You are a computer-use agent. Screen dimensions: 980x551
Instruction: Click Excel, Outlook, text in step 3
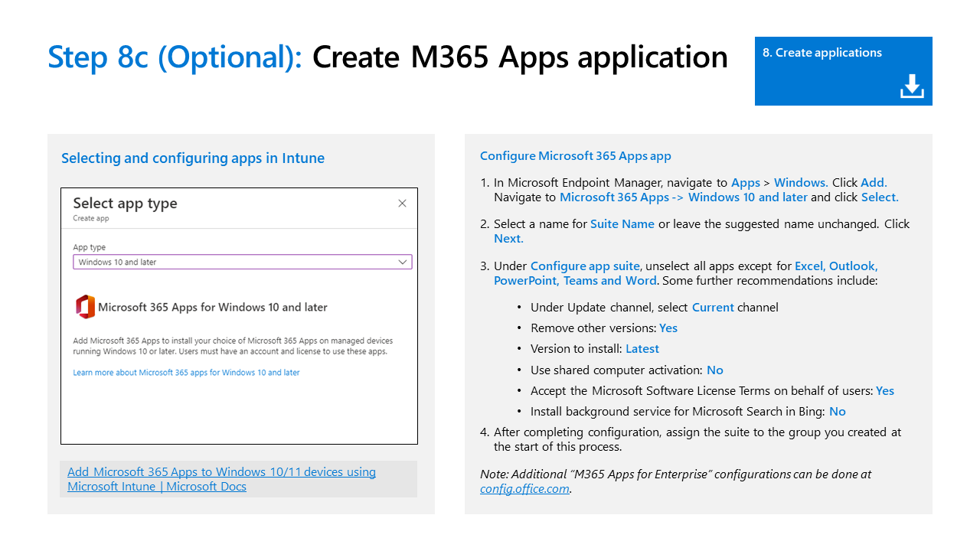click(x=836, y=266)
